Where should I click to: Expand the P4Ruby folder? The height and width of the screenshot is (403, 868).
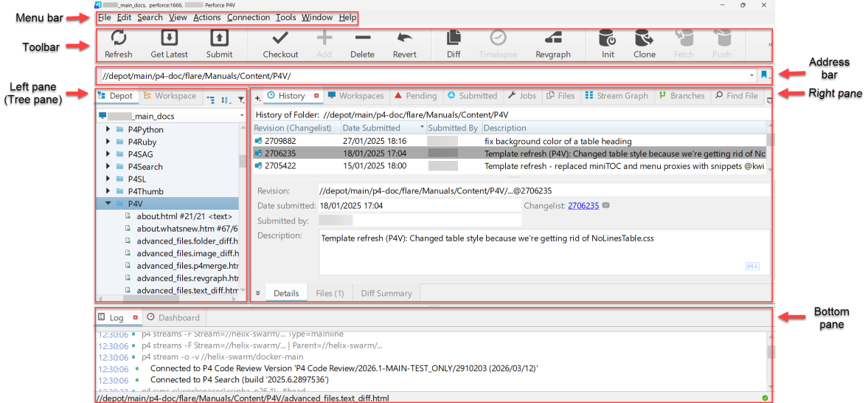(108, 142)
